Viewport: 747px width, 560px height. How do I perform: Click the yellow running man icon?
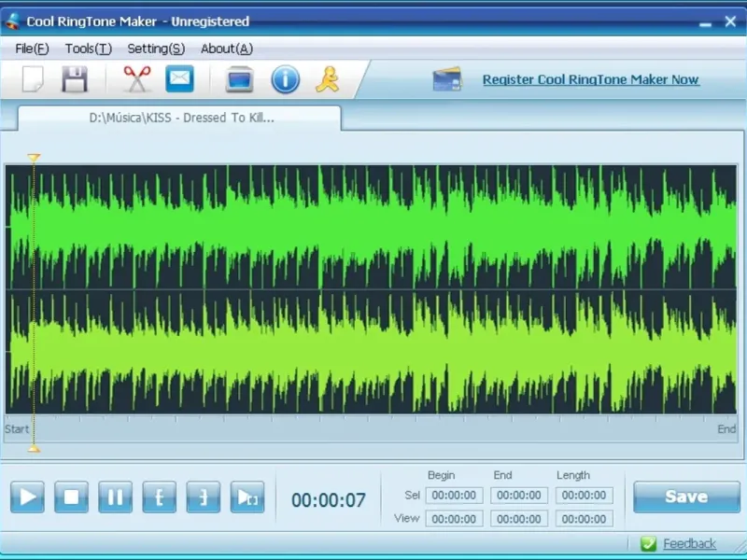tap(328, 79)
